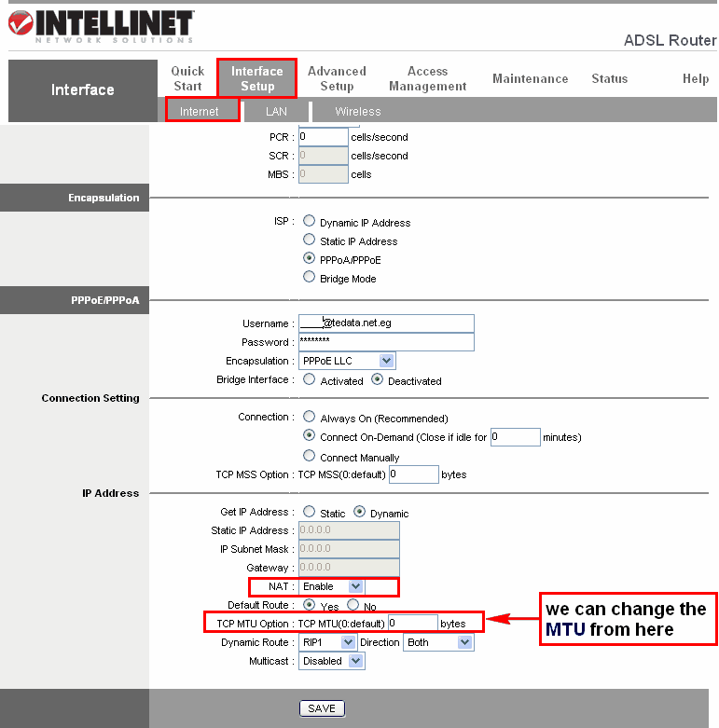719x728 pixels.
Task: Select the Bridge Mode ISP option
Action: click(x=309, y=277)
